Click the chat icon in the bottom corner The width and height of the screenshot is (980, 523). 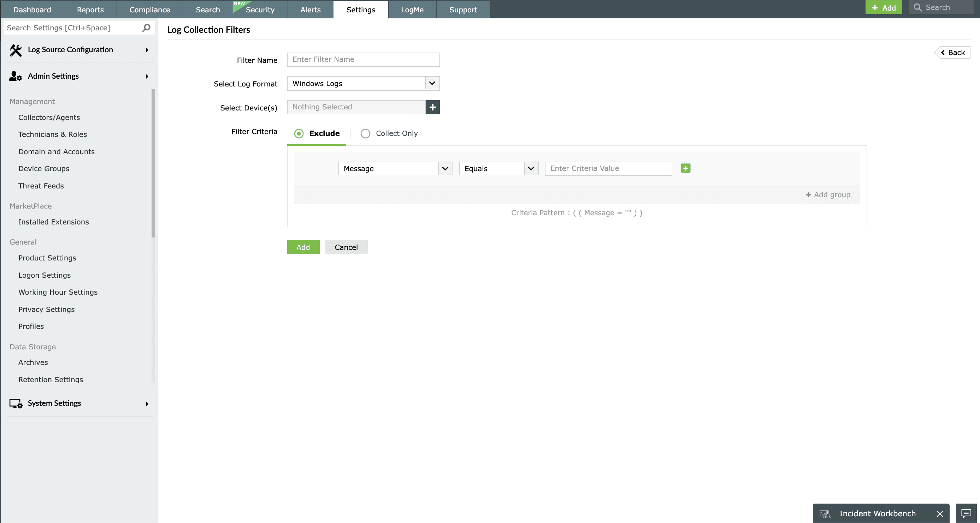click(x=966, y=513)
